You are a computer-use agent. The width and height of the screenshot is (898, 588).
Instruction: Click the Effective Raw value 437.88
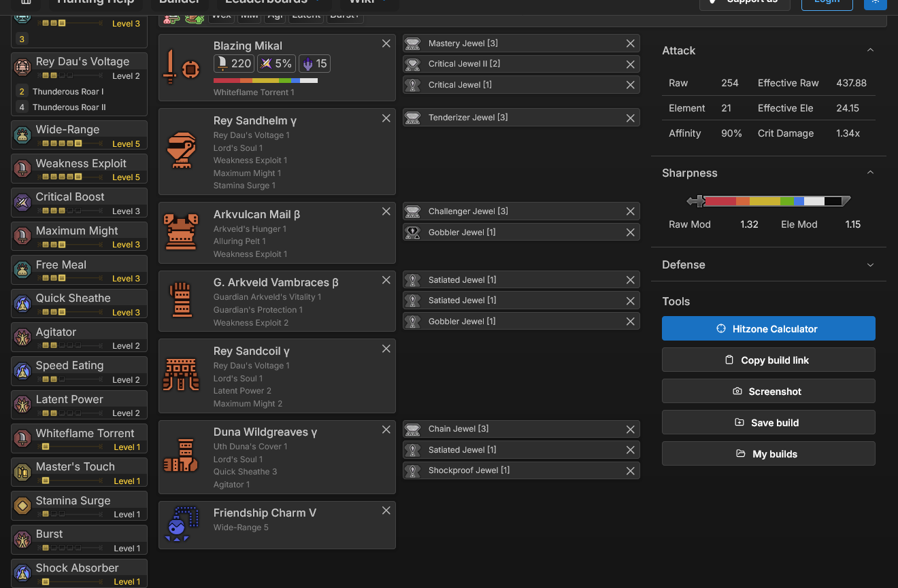851,83
